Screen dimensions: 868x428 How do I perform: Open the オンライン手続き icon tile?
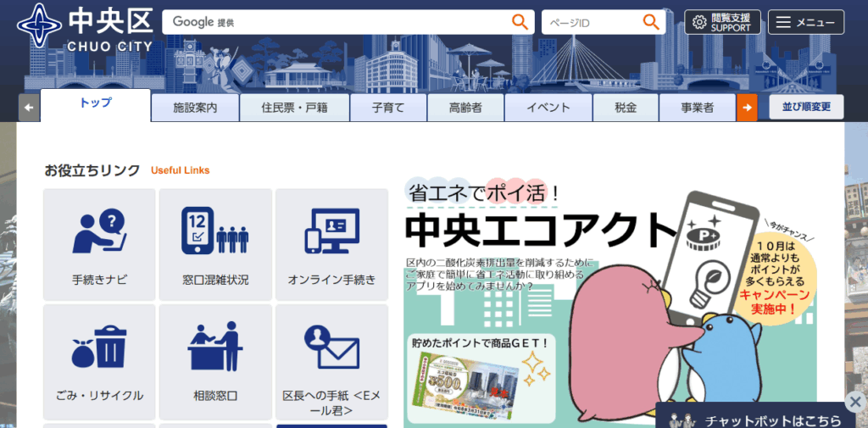[x=331, y=244]
